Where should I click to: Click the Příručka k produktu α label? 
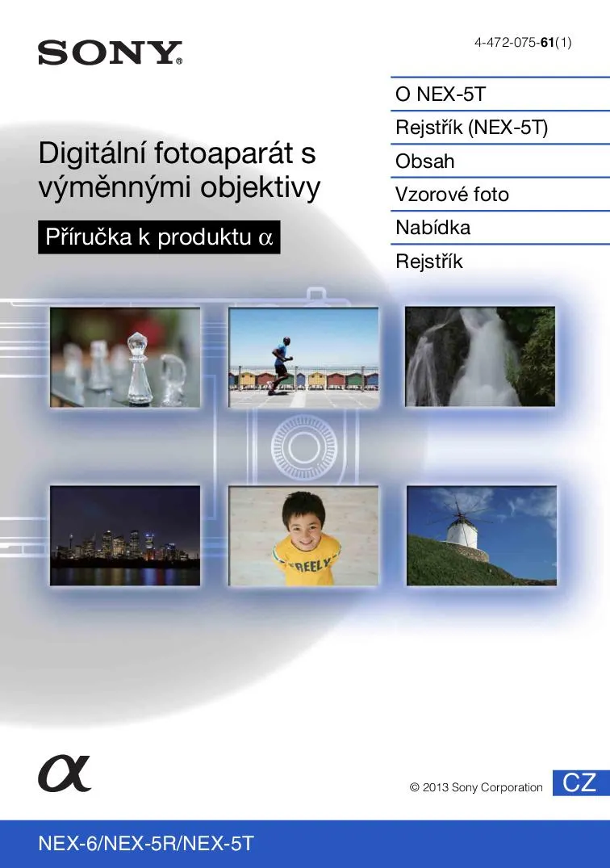click(x=159, y=237)
